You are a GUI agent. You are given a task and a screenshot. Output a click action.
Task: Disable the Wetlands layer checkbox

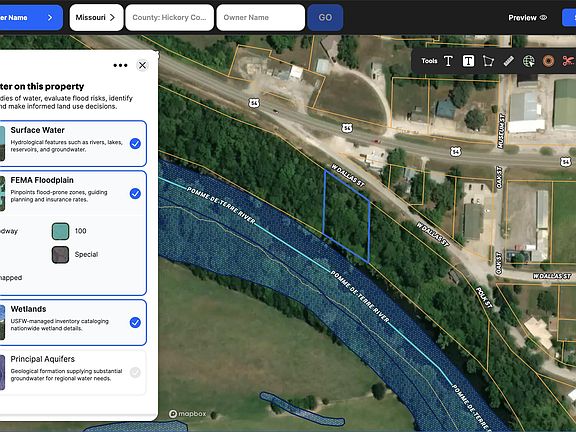[135, 322]
